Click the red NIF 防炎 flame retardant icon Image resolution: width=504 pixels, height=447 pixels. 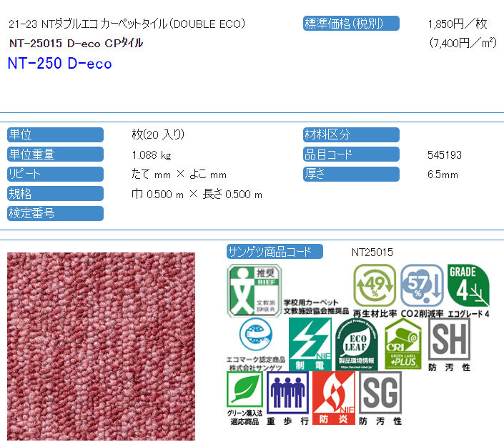click(x=334, y=398)
